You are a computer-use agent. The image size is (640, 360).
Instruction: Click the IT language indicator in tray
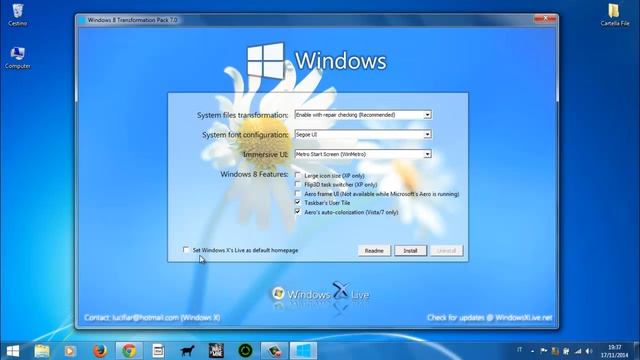point(520,350)
